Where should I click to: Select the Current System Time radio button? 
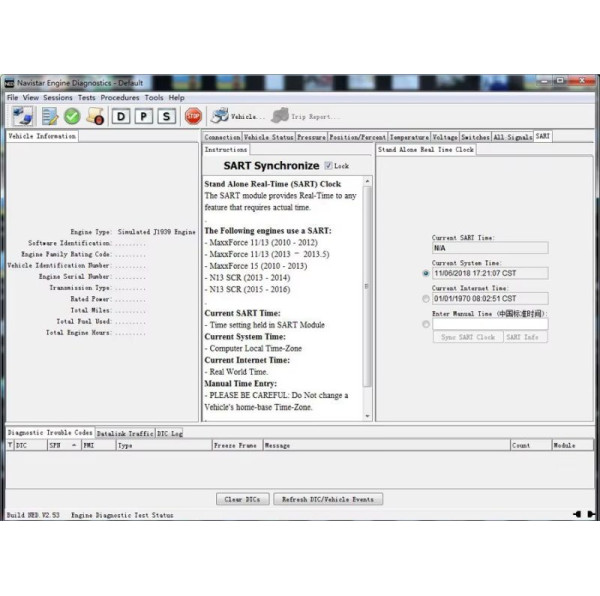[x=426, y=272]
